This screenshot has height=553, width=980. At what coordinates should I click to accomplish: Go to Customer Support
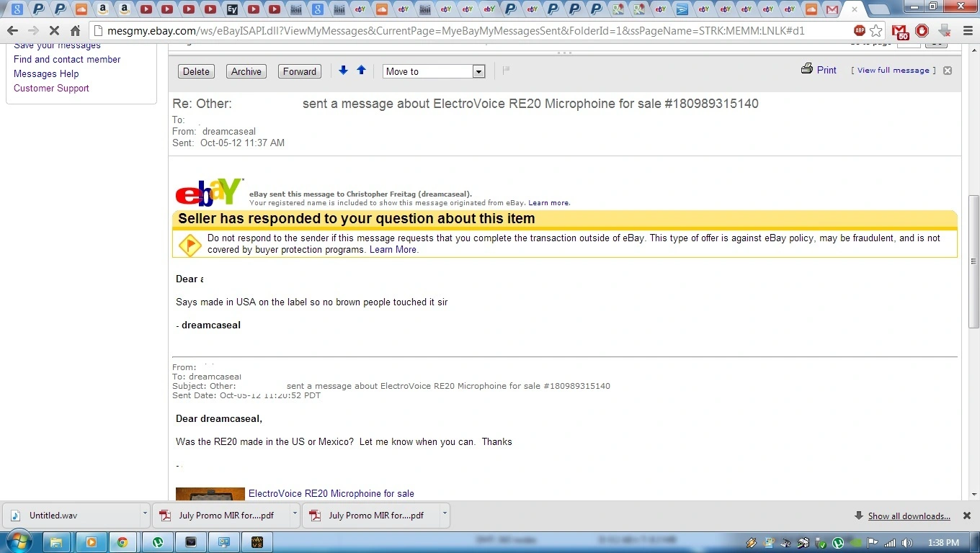point(51,88)
